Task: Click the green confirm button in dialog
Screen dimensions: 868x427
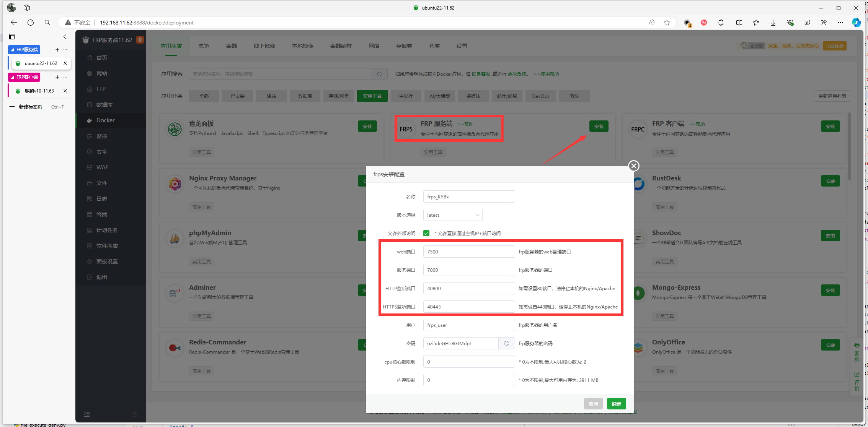Action: (616, 404)
